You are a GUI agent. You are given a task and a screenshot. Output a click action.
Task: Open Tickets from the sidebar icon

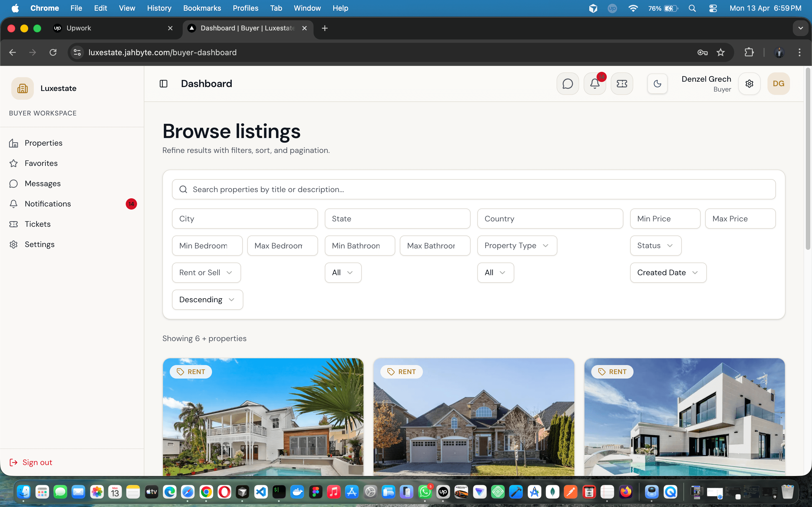pos(14,224)
